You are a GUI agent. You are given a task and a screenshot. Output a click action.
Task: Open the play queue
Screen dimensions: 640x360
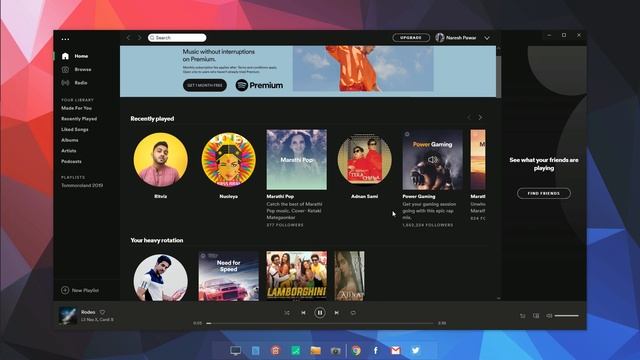point(522,316)
